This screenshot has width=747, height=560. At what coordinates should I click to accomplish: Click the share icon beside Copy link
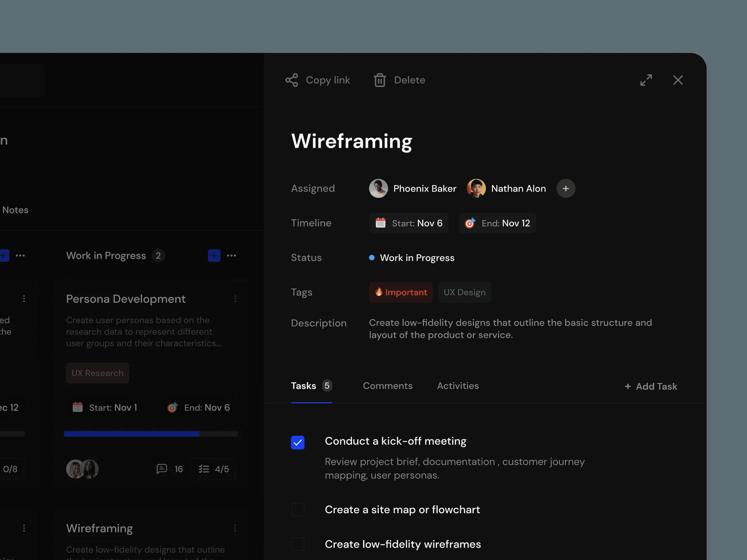pyautogui.click(x=291, y=80)
